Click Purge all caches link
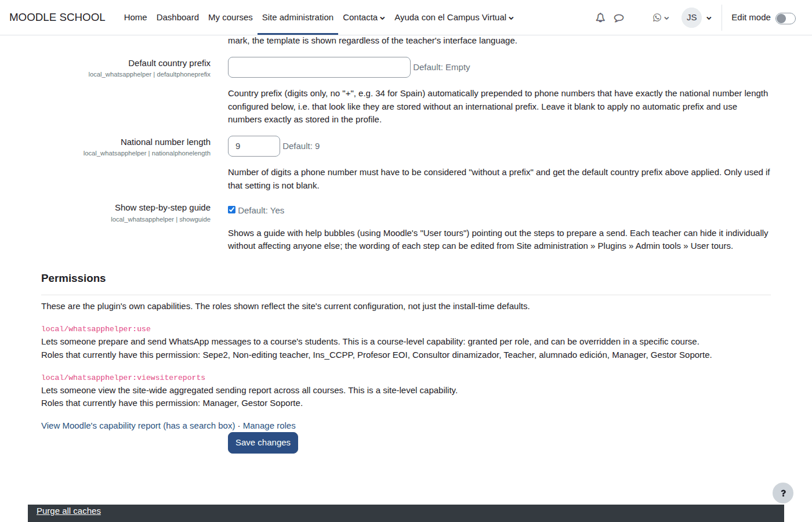Screen dimensions: 812x522 tap(68, 511)
